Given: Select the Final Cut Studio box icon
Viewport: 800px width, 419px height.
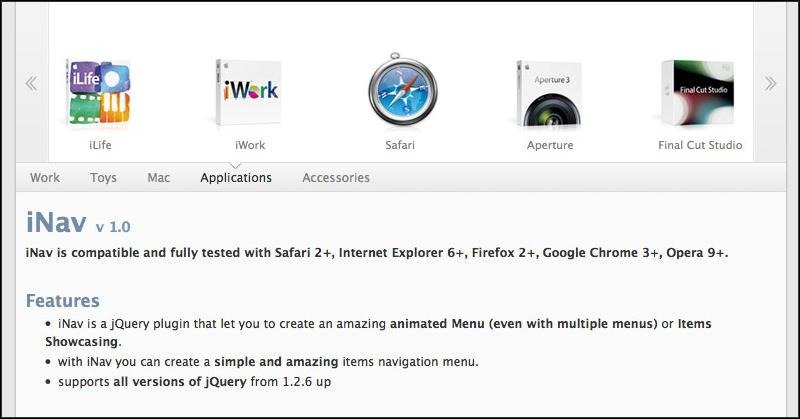Looking at the screenshot, I should 698,93.
